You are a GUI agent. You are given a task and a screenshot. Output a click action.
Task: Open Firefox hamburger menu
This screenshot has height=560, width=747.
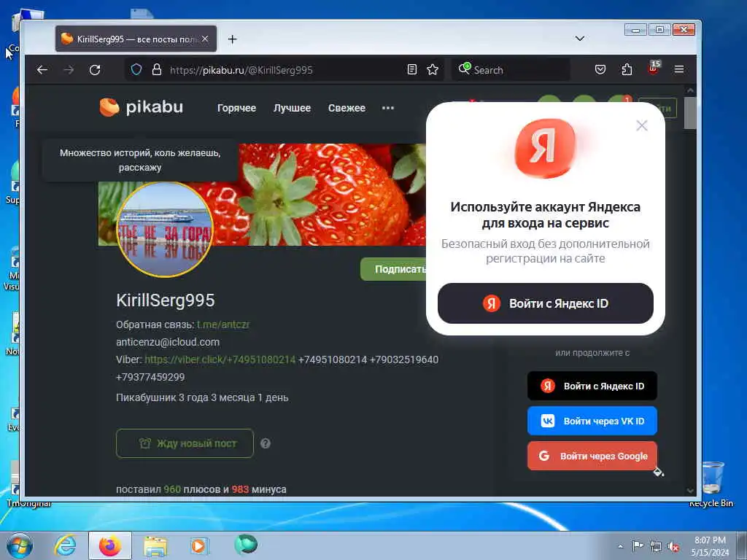coord(679,69)
